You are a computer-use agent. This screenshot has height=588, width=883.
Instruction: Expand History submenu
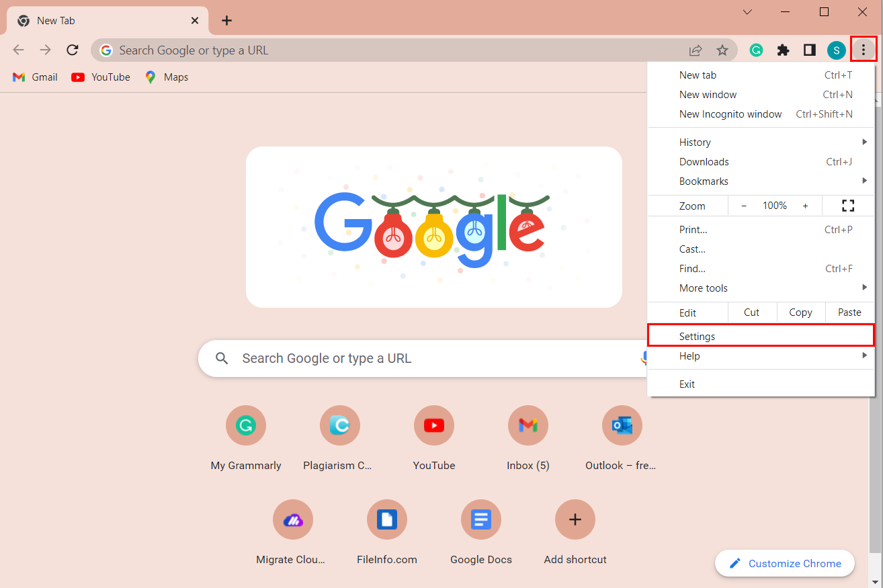761,142
